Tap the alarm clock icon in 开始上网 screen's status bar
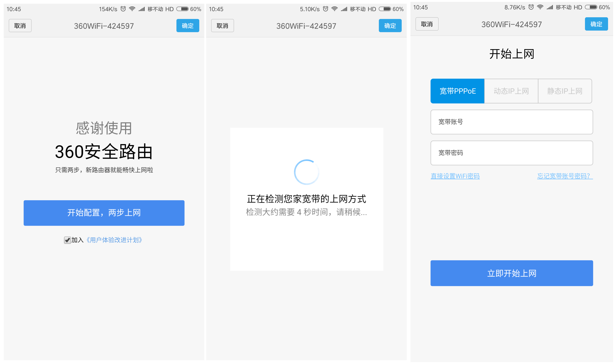Viewport: 615px width, 364px height. [531, 7]
